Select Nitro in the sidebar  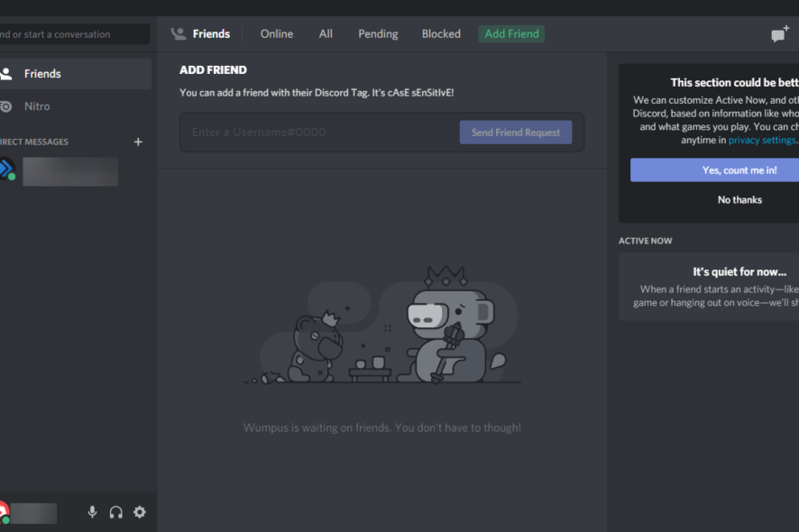coord(76,106)
